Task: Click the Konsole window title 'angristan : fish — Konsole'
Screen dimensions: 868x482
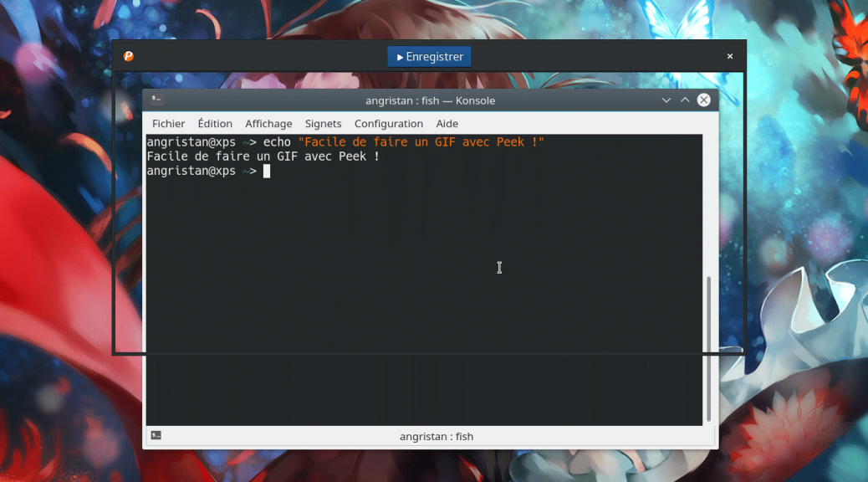Action: click(x=430, y=100)
